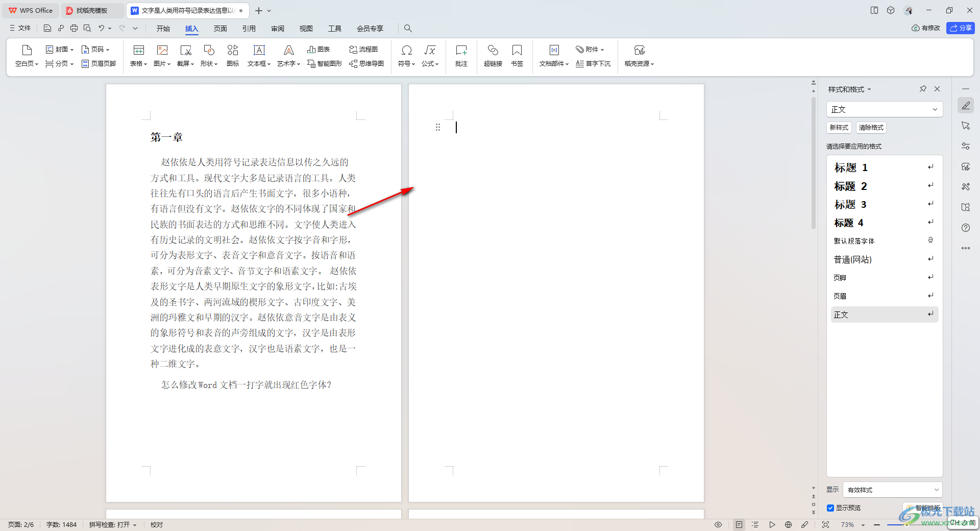Select the 截屏 screenshot tool
The height and width of the screenshot is (531, 980).
pos(185,56)
